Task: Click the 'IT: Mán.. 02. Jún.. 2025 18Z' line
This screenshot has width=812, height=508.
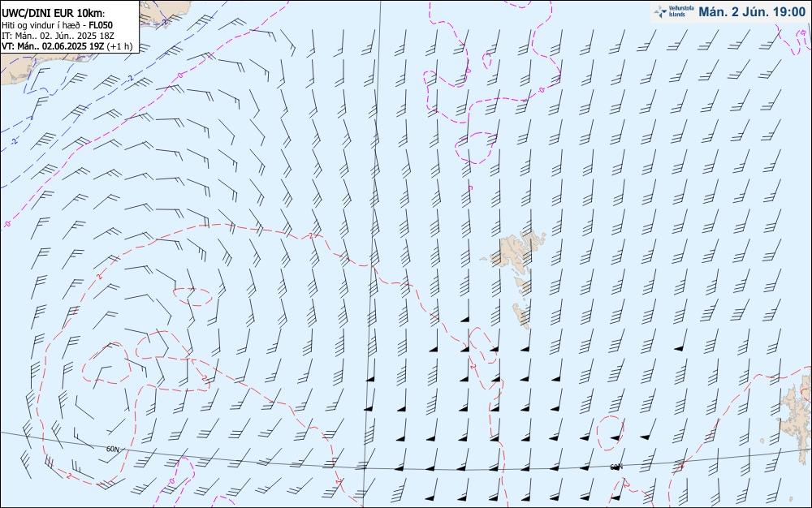Action: tap(58, 36)
